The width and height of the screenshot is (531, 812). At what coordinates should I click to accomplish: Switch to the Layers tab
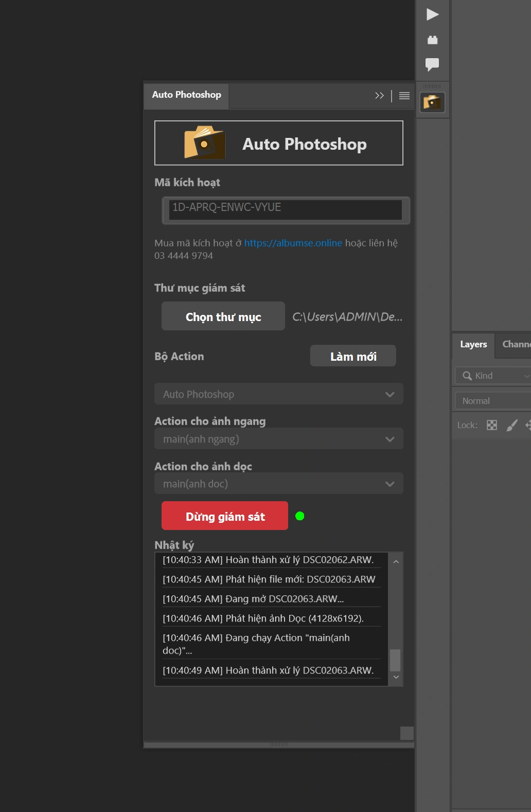(473, 344)
